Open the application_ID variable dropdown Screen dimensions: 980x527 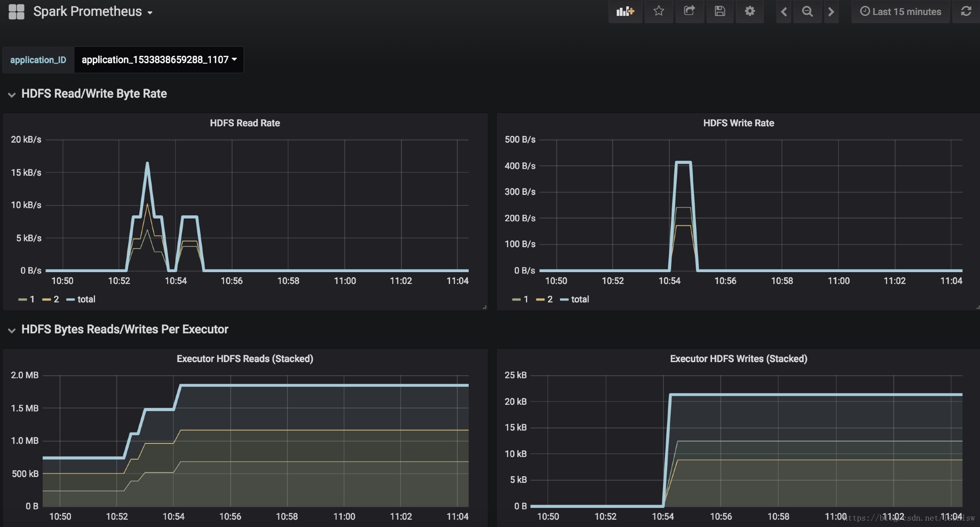159,60
